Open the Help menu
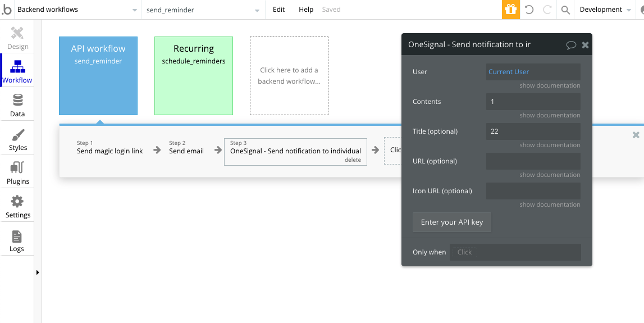Image resolution: width=644 pixels, height=323 pixels. (306, 10)
